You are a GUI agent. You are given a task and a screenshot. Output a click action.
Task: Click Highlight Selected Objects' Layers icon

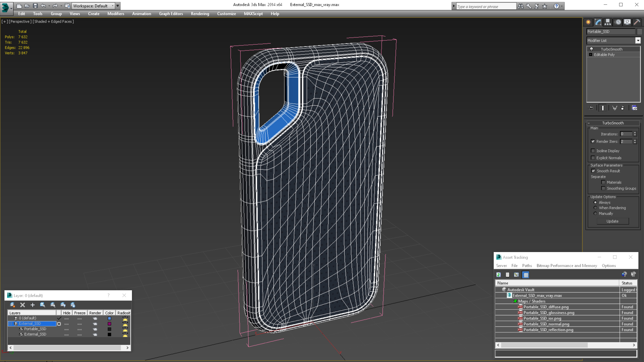[x=53, y=305]
